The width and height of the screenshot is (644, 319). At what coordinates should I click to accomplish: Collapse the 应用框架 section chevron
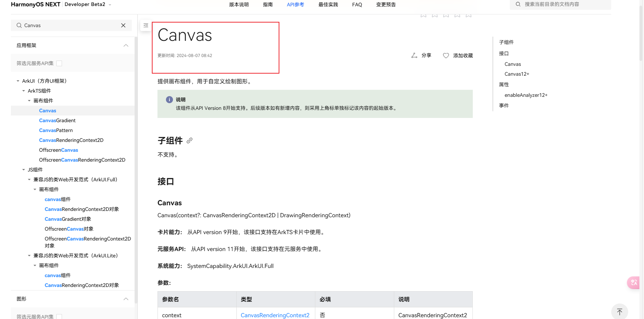(x=126, y=45)
